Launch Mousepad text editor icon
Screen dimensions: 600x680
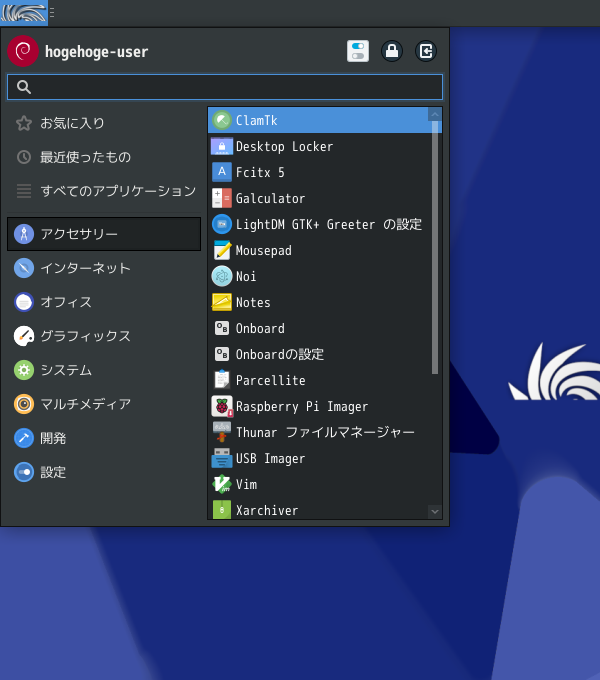click(x=222, y=250)
